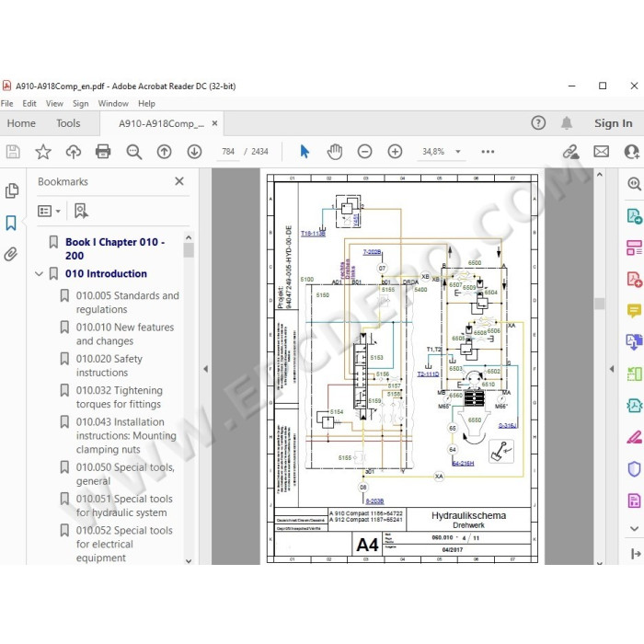Open Protect shield tool
The image size is (644, 644).
coord(634,469)
